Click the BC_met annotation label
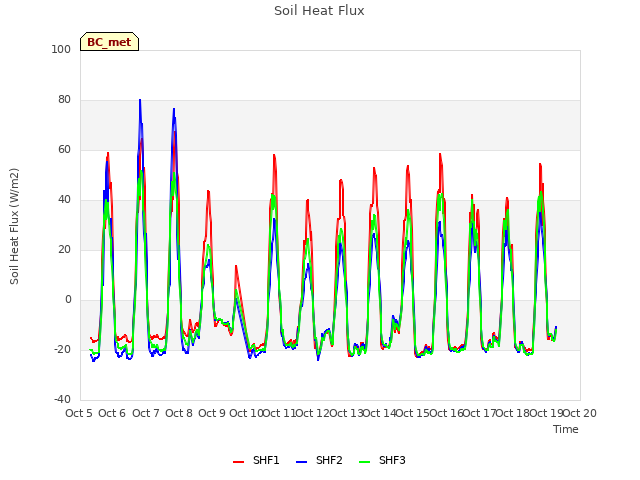Screen dimensions: 640x480 click(109, 42)
